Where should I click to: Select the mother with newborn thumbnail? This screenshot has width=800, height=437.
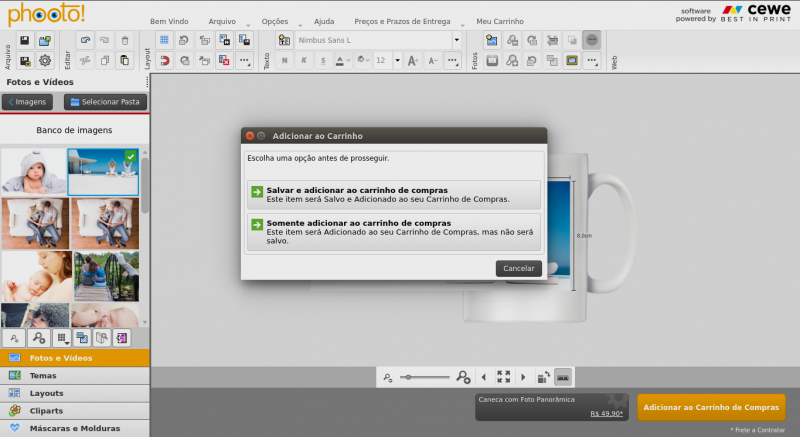tap(37, 276)
